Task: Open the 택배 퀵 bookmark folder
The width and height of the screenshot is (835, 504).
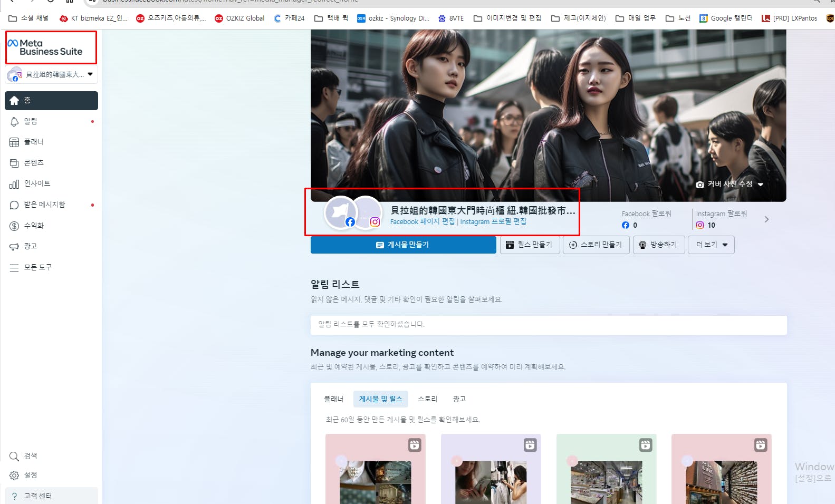Action: (331, 18)
